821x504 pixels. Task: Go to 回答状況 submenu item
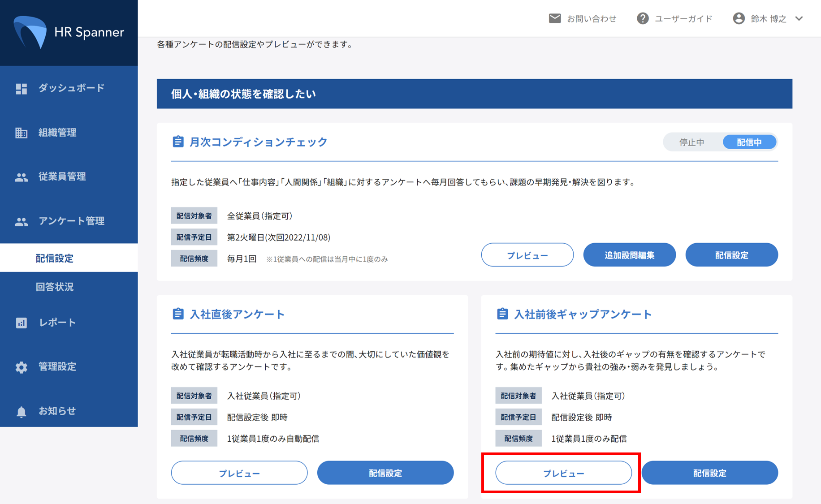(x=55, y=287)
